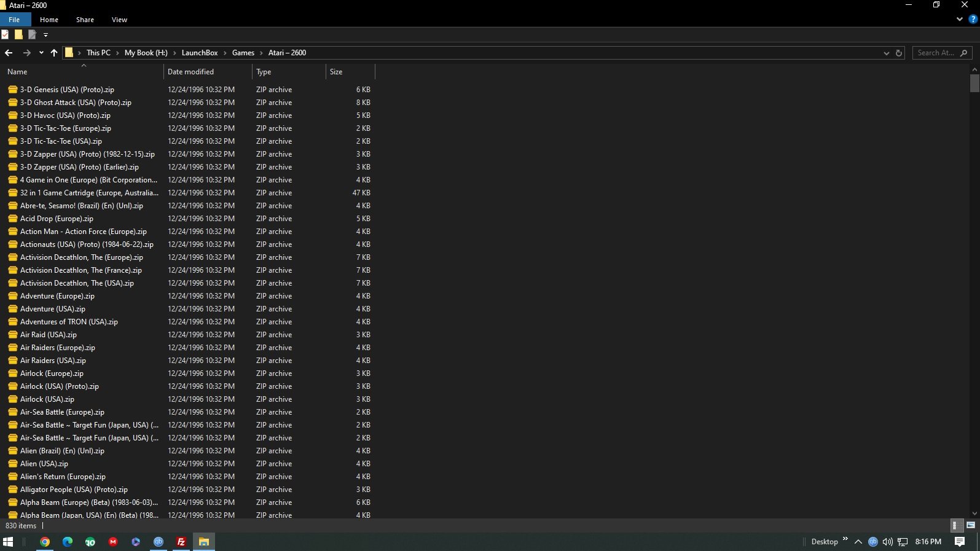Click Atari – 2600 in breadcrumb
This screenshot has width=980, height=551.
point(287,53)
